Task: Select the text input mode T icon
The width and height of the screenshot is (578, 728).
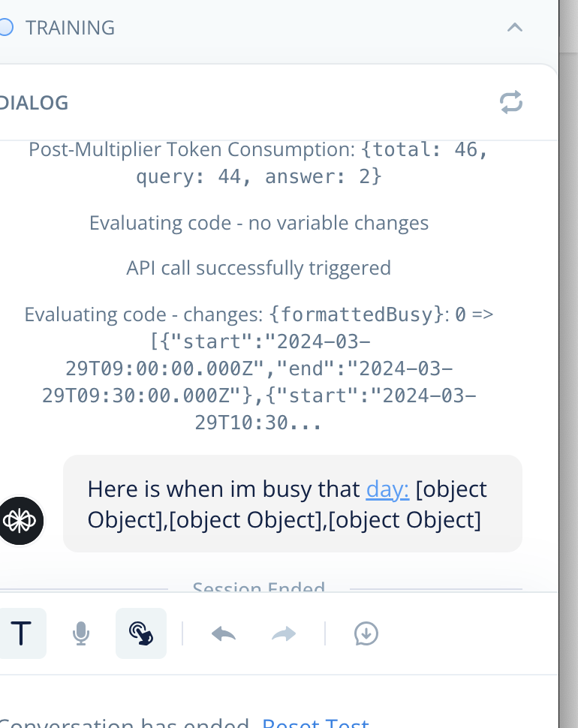Action: click(x=21, y=633)
